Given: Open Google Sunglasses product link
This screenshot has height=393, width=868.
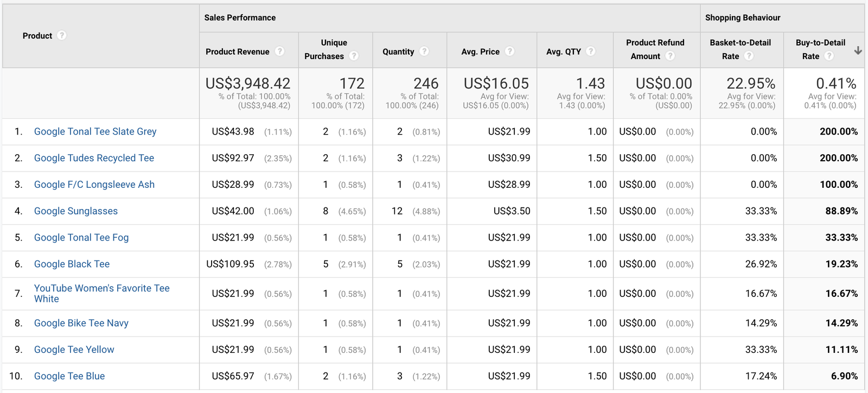Looking at the screenshot, I should (76, 211).
